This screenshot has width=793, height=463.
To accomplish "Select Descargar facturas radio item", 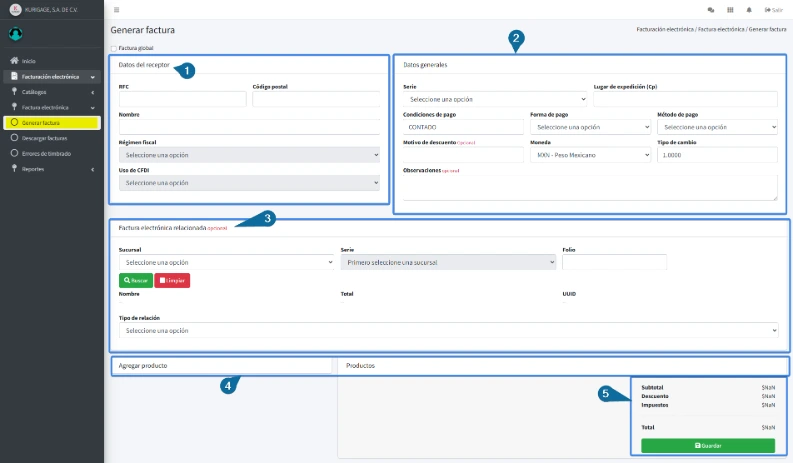I will pyautogui.click(x=14, y=138).
